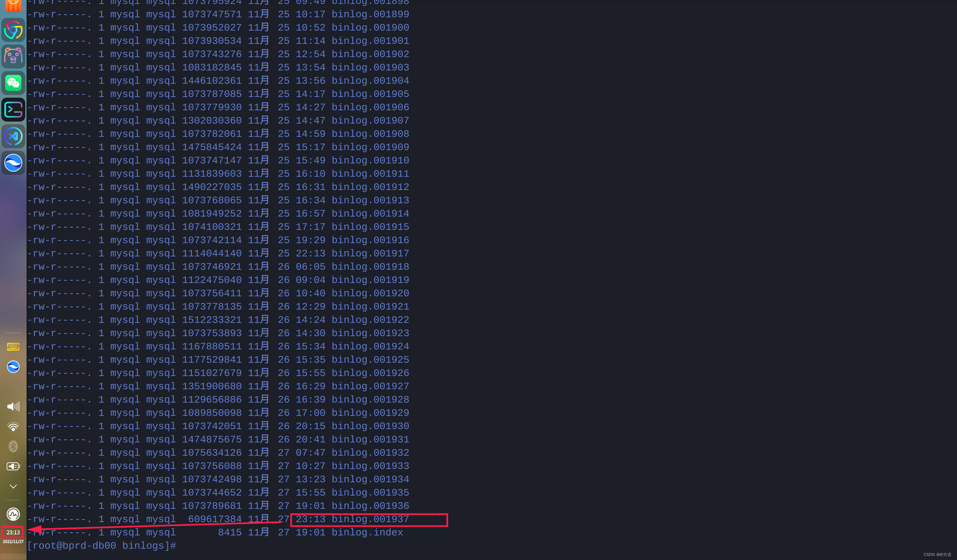Expand the tray overflow chevron
957x560 pixels.
pos(13,486)
